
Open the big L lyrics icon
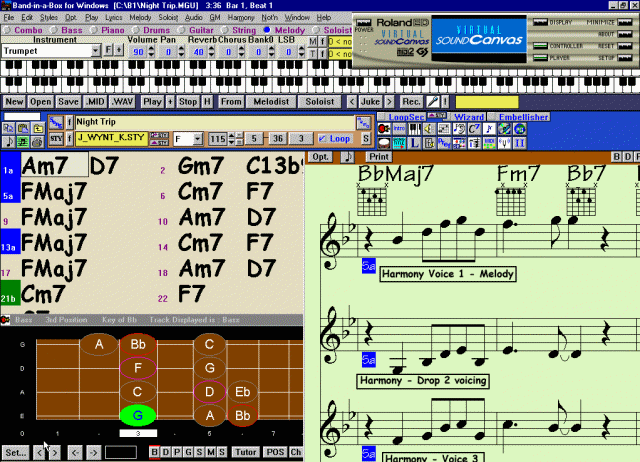tap(415, 143)
